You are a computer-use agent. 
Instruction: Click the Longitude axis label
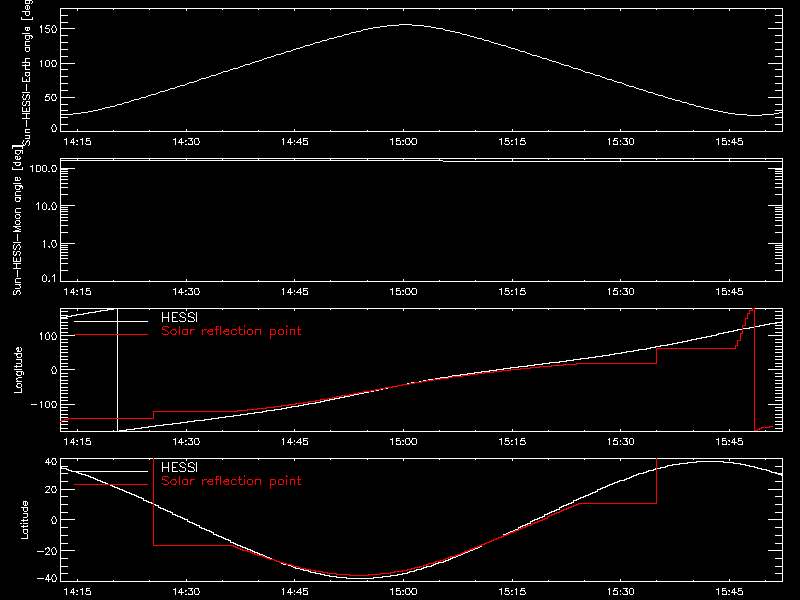pos(18,370)
